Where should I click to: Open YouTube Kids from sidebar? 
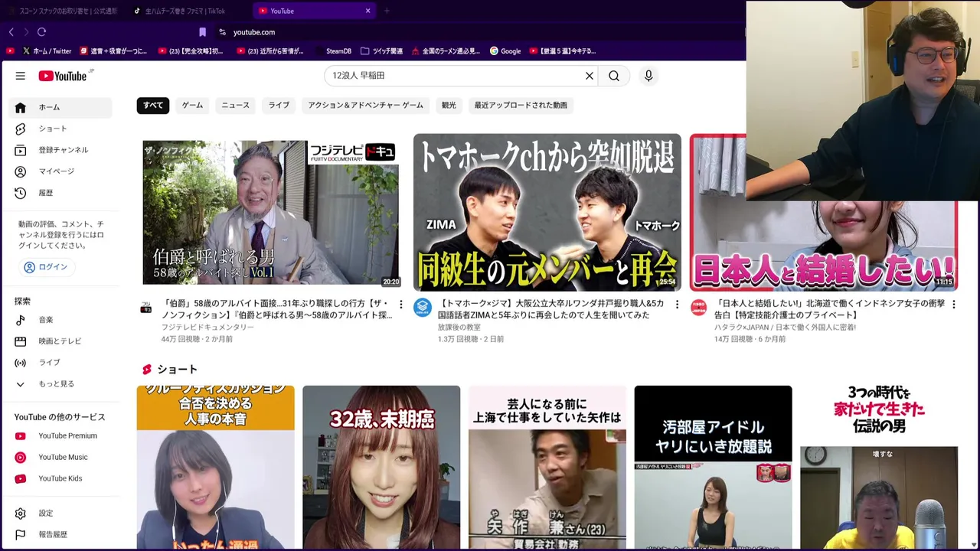tap(60, 479)
